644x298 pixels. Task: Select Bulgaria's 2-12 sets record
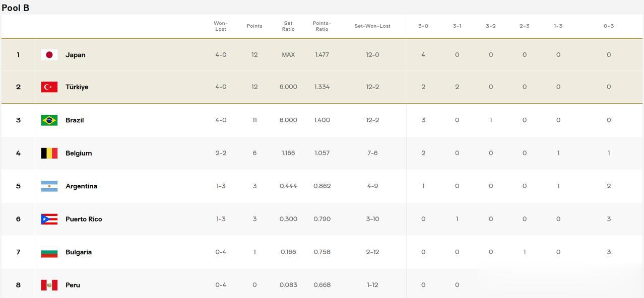pyautogui.click(x=372, y=252)
